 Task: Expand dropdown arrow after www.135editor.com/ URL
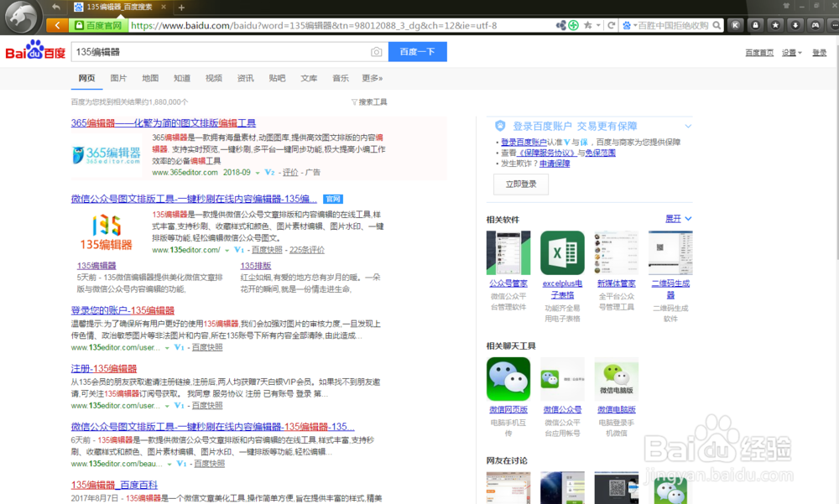pyautogui.click(x=227, y=251)
